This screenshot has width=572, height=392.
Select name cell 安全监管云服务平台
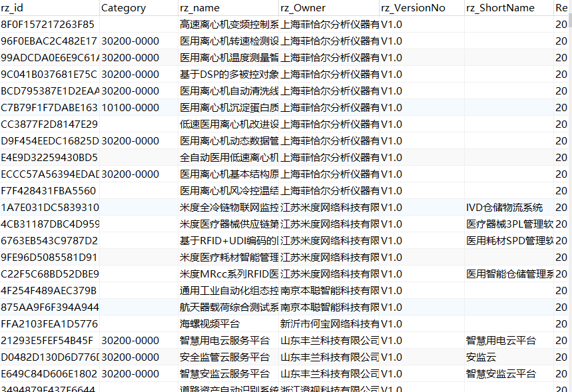click(228, 357)
